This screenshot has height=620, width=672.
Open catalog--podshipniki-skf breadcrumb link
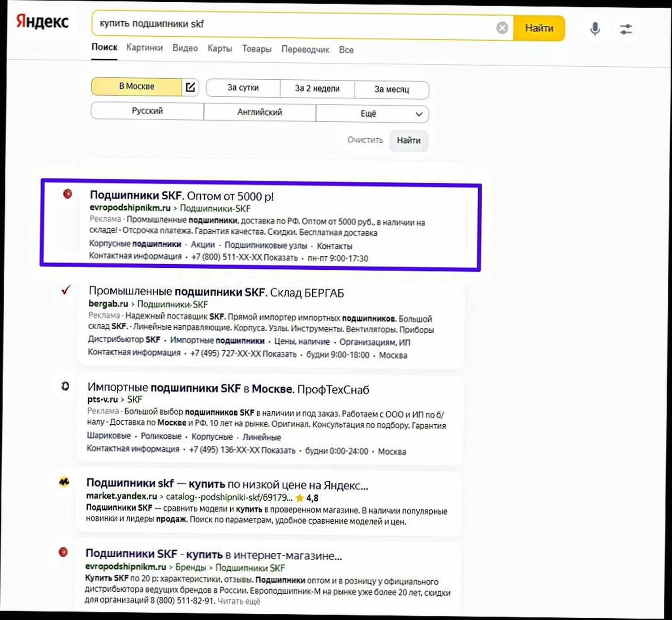point(229,497)
